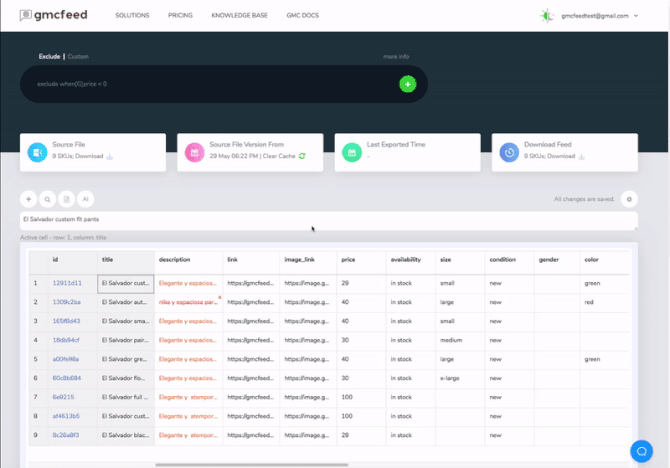Select the Exclude rule tab
The width and height of the screenshot is (670, 468).
coord(49,57)
